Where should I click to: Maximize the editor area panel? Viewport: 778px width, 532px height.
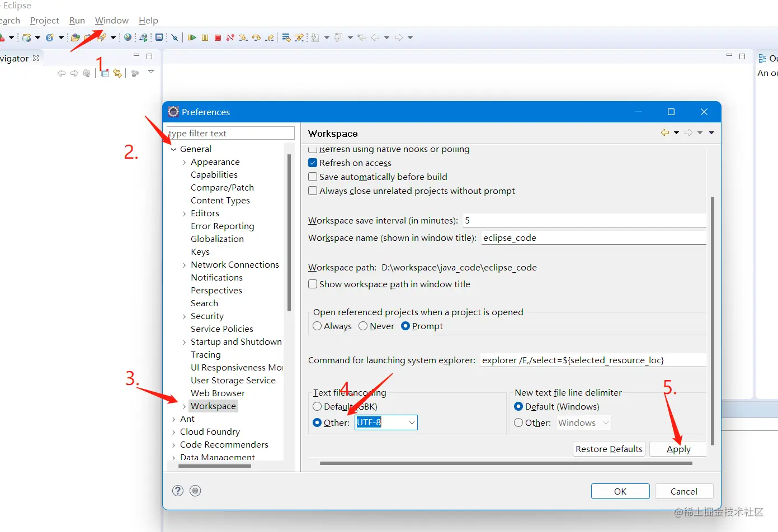pos(742,56)
